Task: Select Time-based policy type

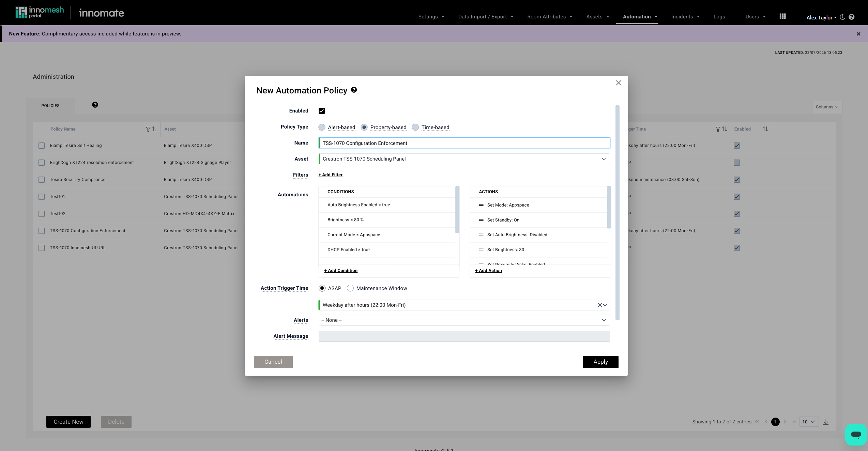Action: (415, 127)
